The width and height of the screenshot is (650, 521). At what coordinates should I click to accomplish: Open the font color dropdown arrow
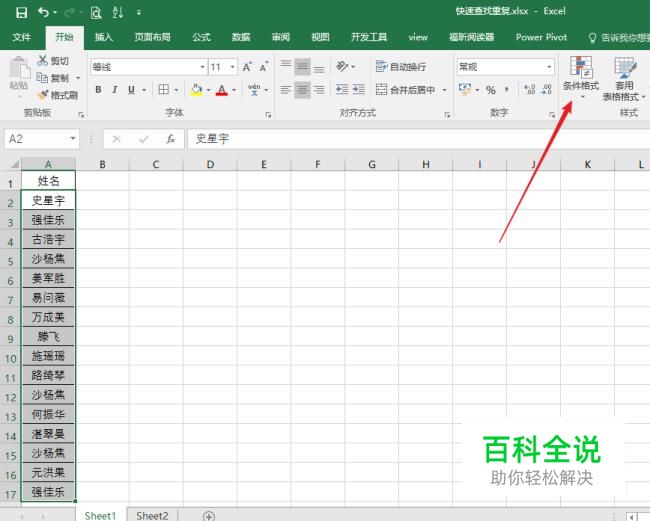(234, 90)
